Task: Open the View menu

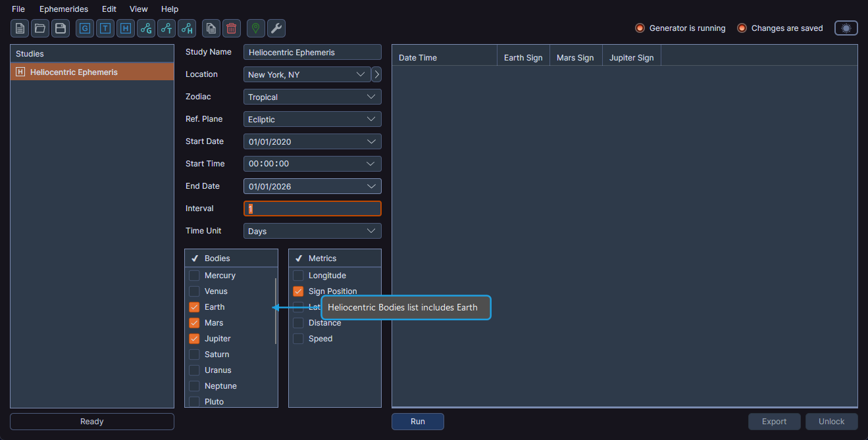Action: point(138,9)
